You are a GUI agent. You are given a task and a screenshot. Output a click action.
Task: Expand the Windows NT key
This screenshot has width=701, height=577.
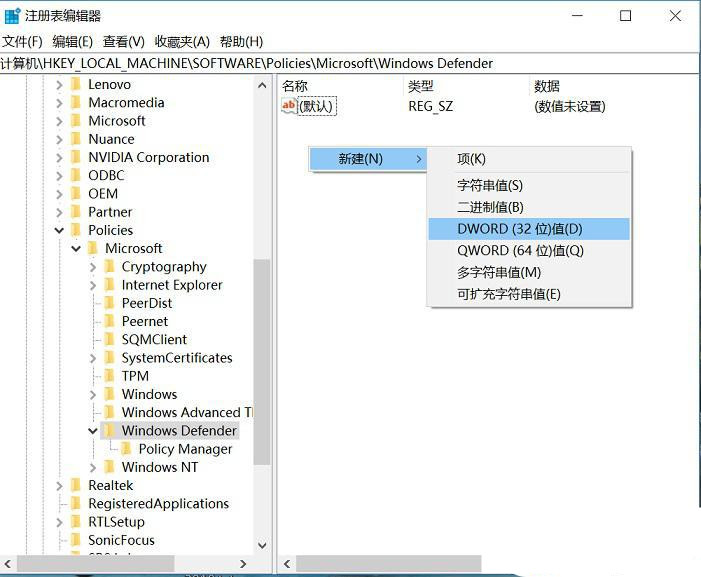coord(93,467)
